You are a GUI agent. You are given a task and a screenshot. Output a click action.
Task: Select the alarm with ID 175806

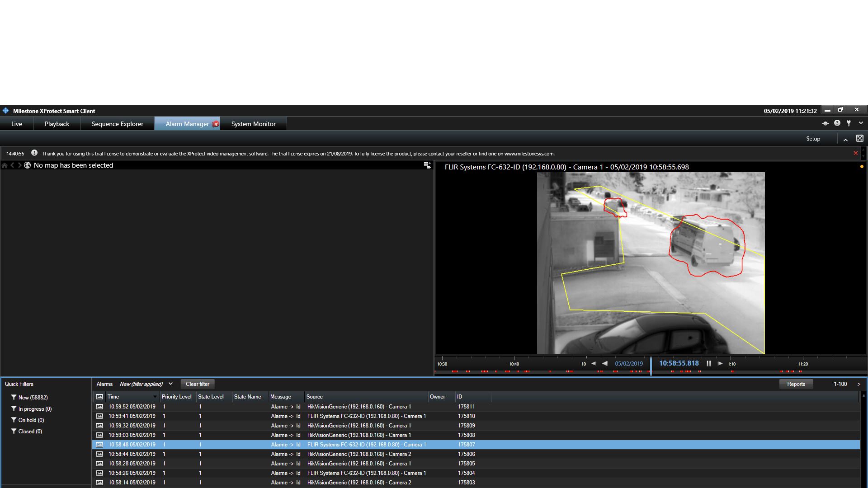click(x=476, y=454)
